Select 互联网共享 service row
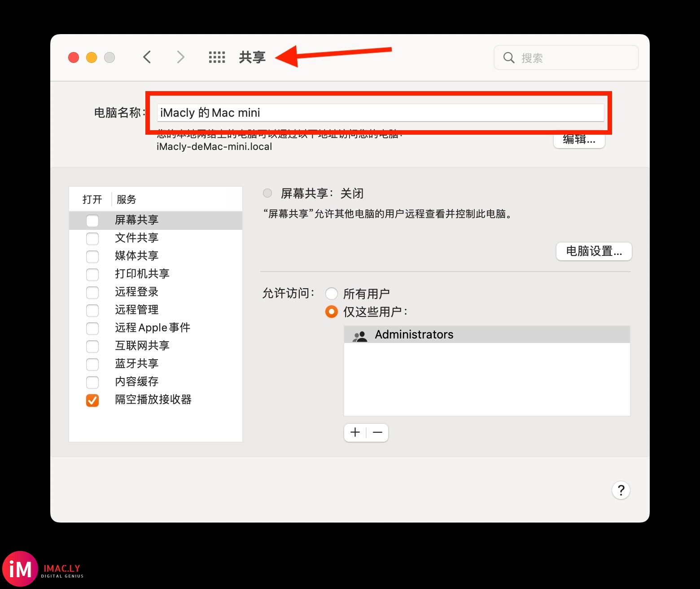This screenshot has height=589, width=700. click(x=156, y=346)
